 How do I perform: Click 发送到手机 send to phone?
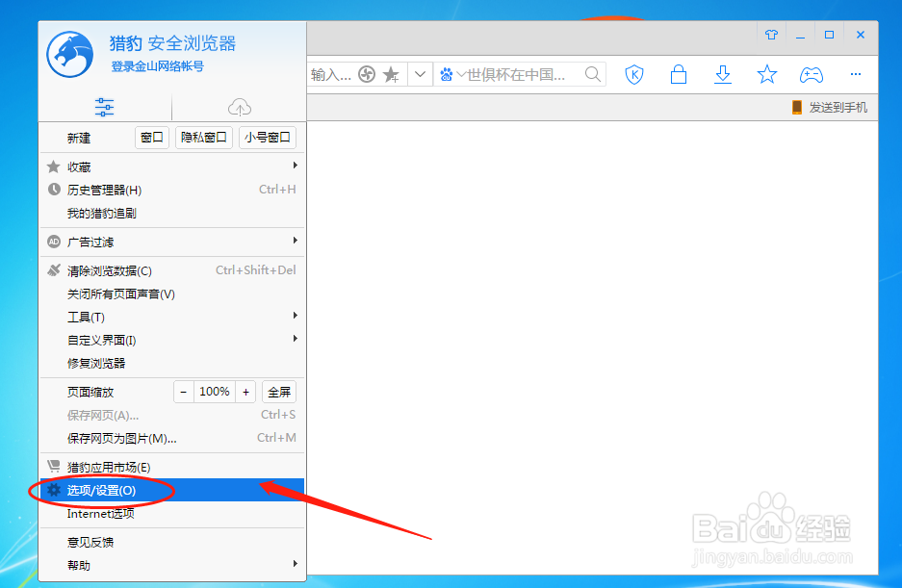838,108
